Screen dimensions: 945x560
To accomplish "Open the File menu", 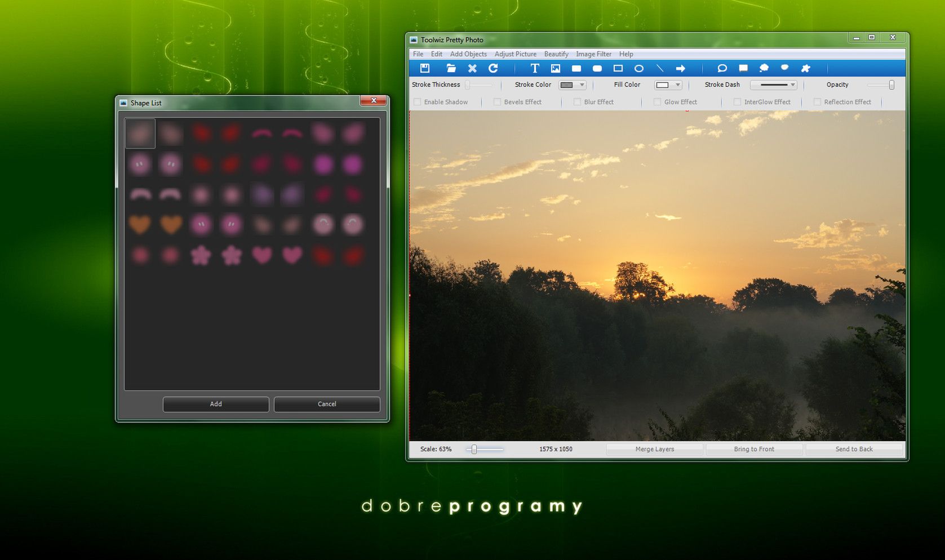I will point(418,54).
